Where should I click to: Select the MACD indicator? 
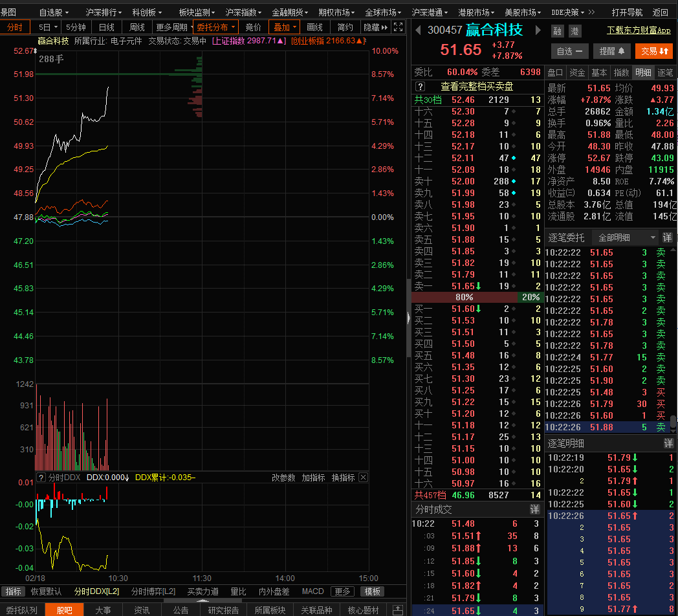(x=312, y=591)
